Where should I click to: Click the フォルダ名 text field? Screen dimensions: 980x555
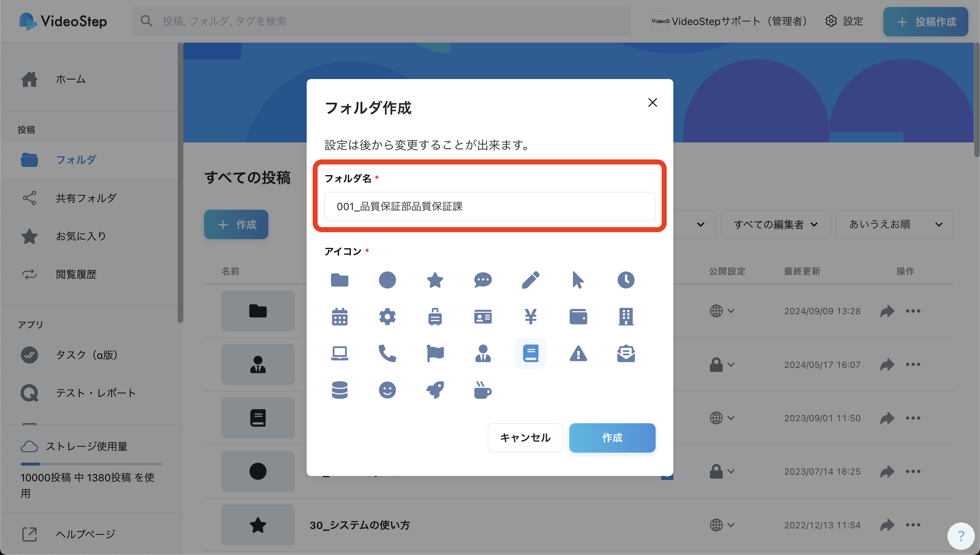pyautogui.click(x=489, y=206)
